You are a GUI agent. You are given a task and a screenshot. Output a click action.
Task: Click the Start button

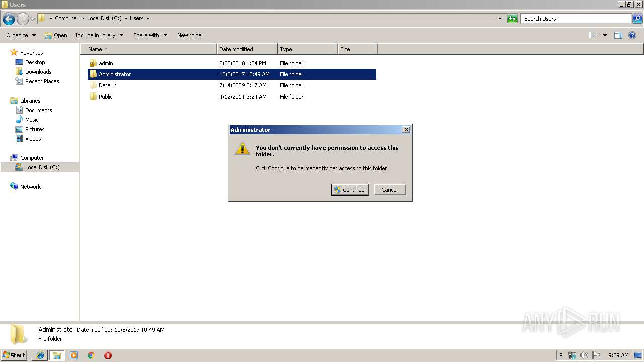[x=14, y=355]
